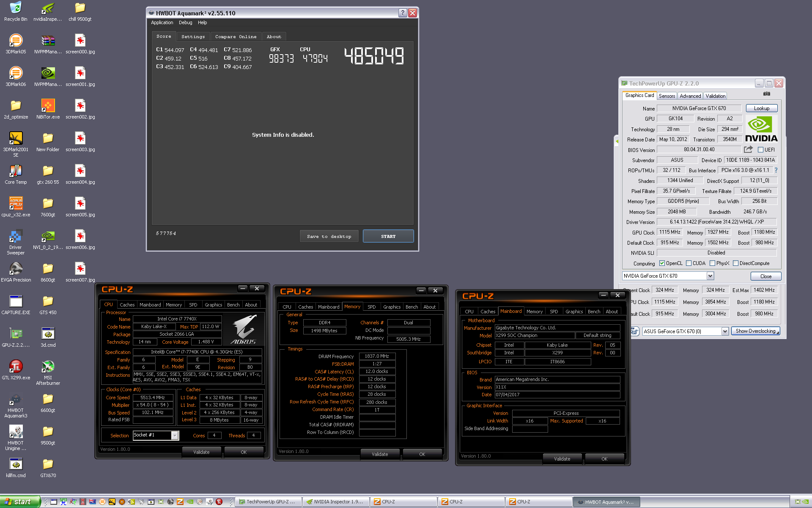Select the screen007.jpg desktop file
Screen dimensions: 812x508
pos(80,272)
